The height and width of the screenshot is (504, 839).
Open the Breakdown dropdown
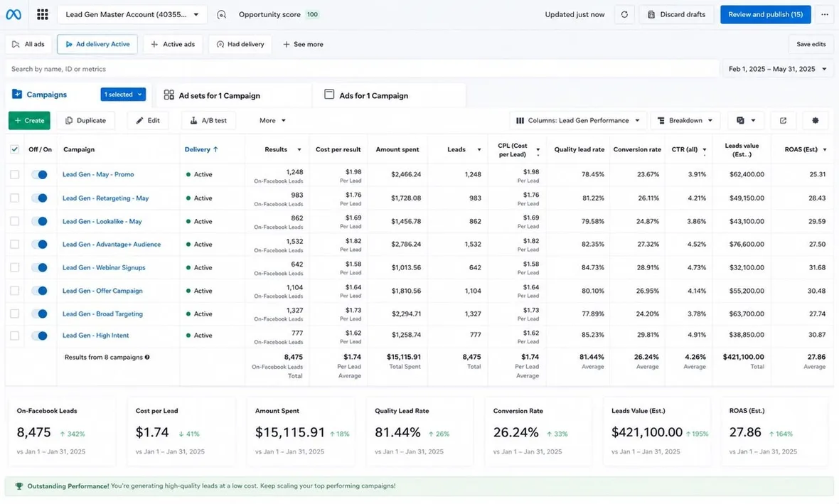pyautogui.click(x=685, y=120)
